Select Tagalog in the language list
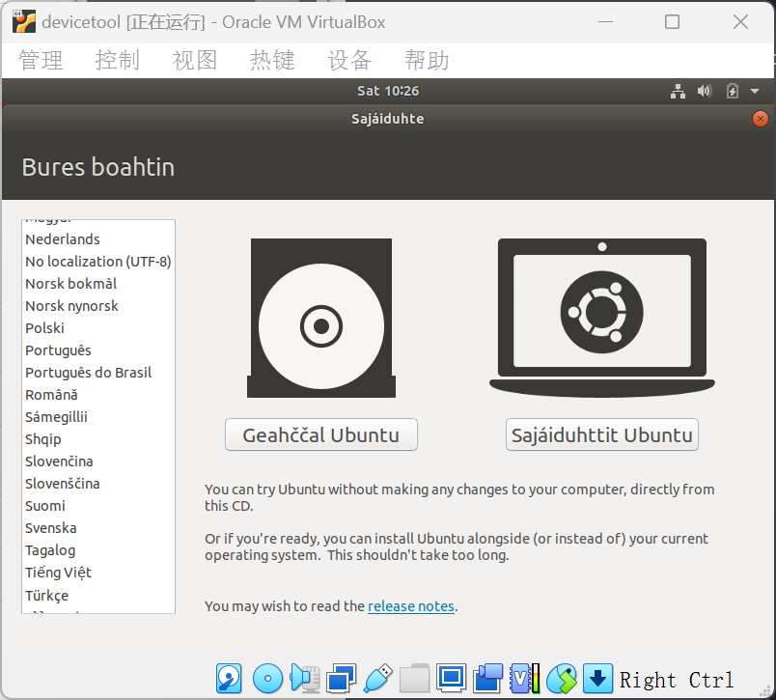Viewport: 776px width, 700px height. coord(98,550)
